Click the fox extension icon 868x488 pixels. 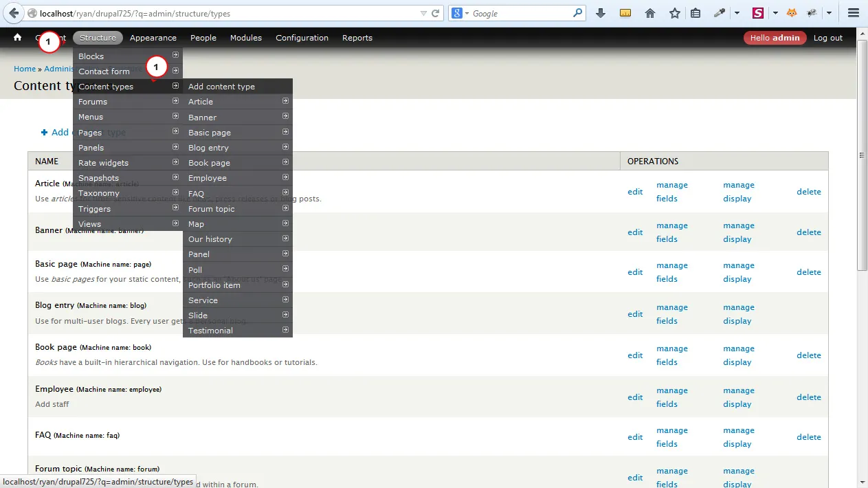point(792,13)
